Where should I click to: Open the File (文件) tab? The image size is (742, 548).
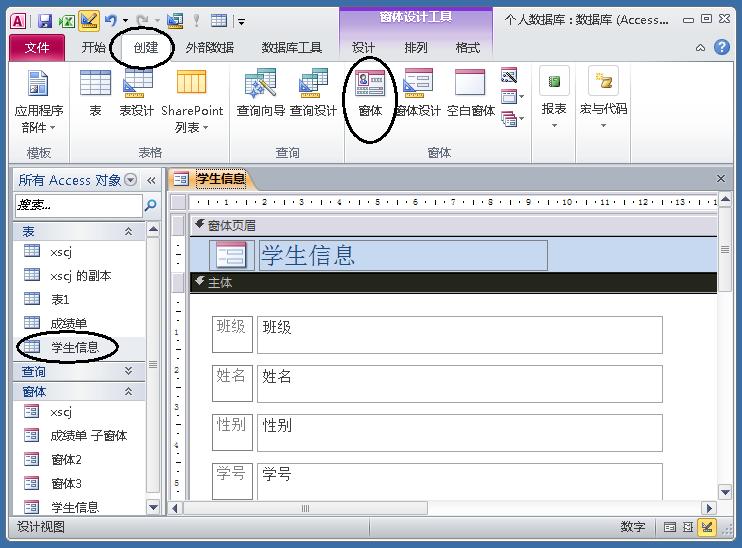tap(37, 48)
